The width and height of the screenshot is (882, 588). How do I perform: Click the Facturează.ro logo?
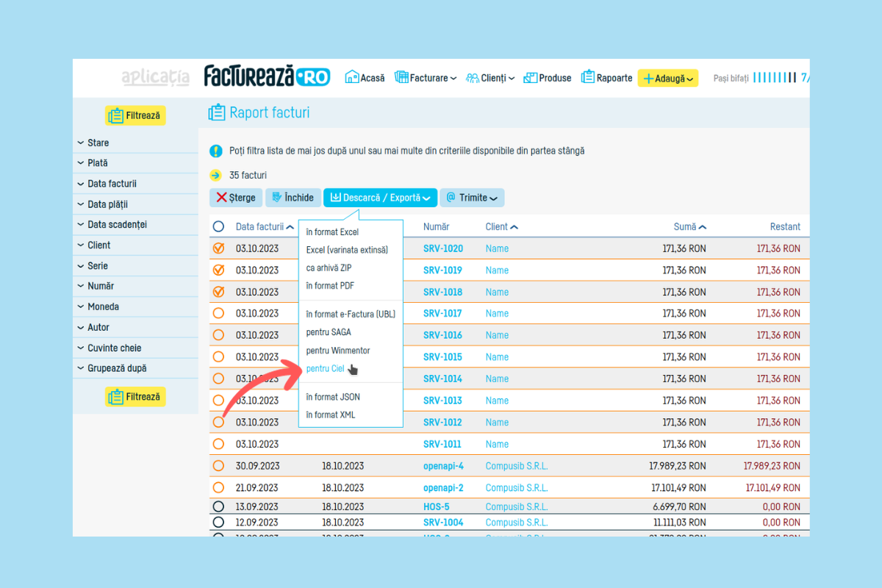point(267,76)
